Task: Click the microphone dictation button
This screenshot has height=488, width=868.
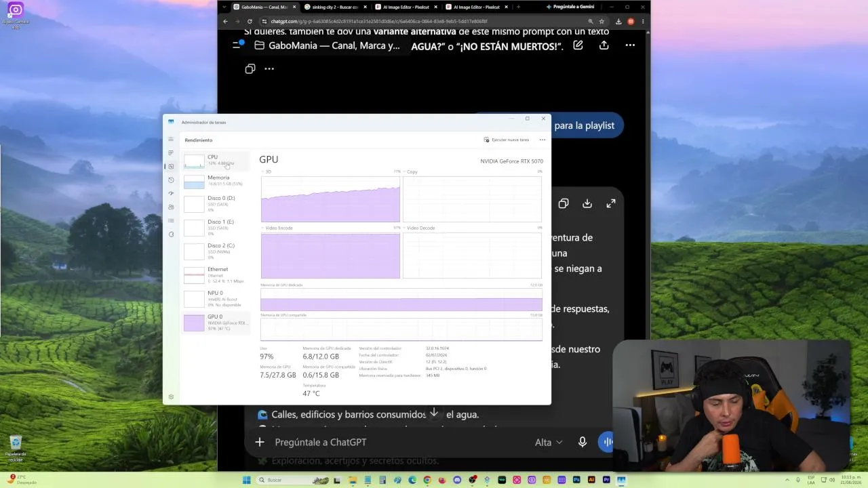Action: point(583,442)
